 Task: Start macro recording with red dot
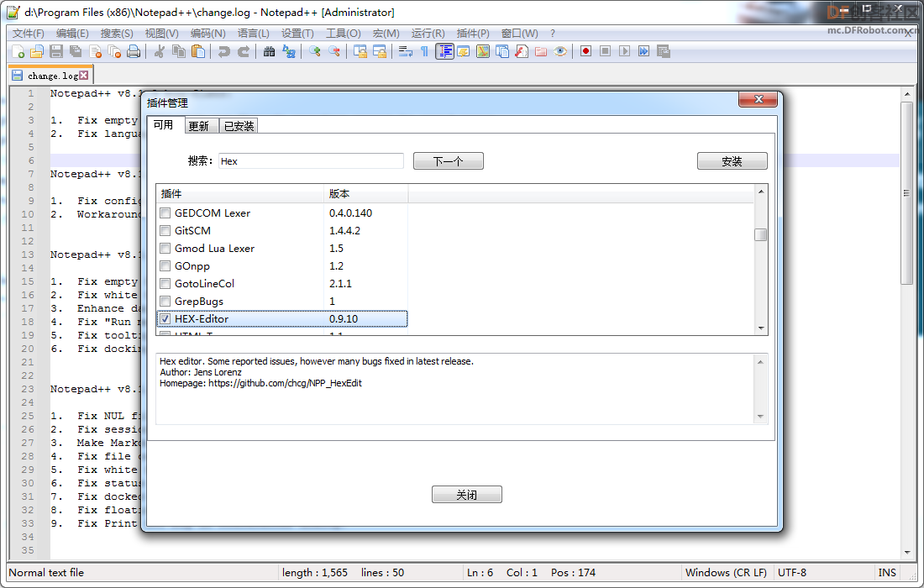585,52
